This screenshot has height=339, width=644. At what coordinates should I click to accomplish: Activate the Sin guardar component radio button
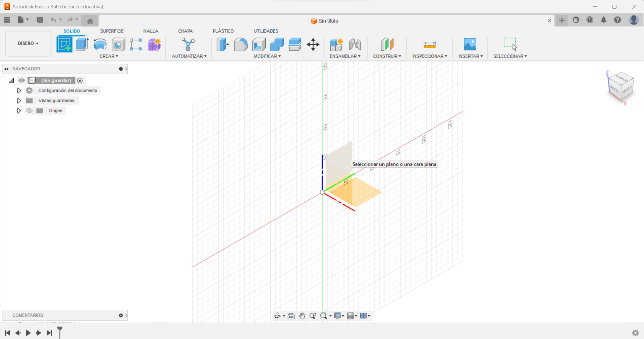coord(80,80)
